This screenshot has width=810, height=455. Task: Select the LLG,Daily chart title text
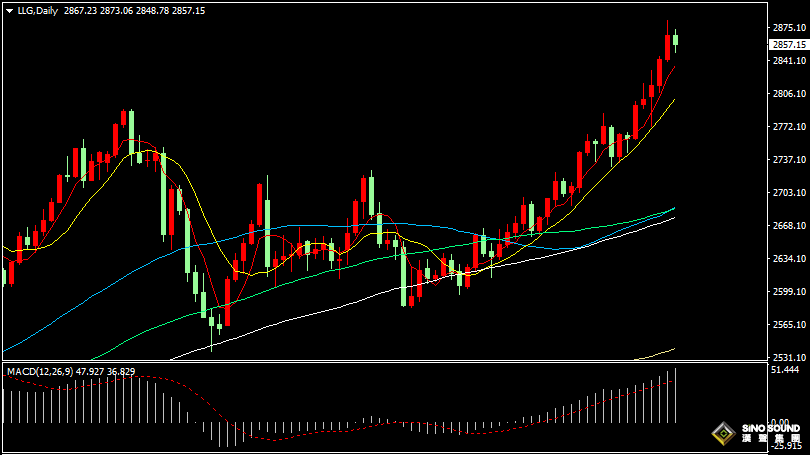[x=38, y=11]
